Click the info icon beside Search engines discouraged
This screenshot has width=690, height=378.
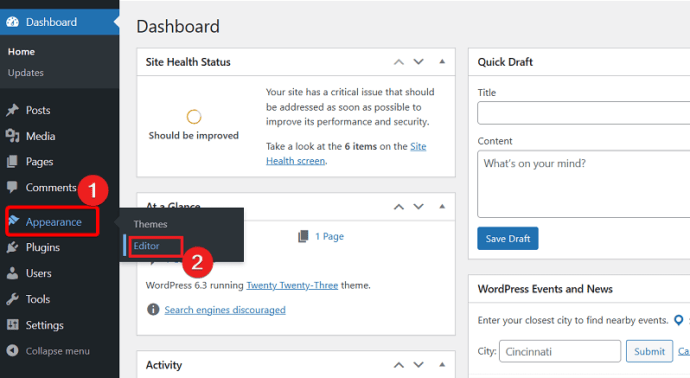[153, 309]
